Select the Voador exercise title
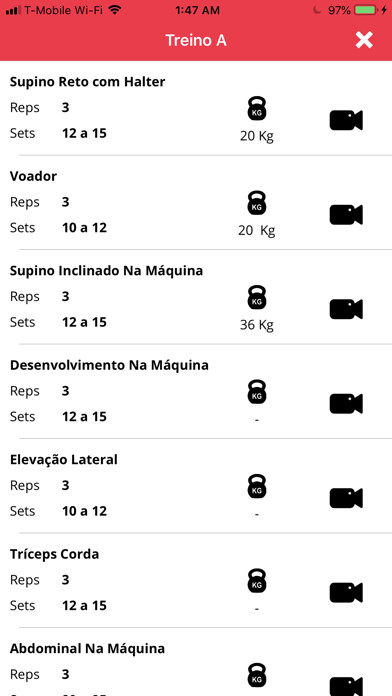Image resolution: width=392 pixels, height=696 pixels. coord(33,177)
